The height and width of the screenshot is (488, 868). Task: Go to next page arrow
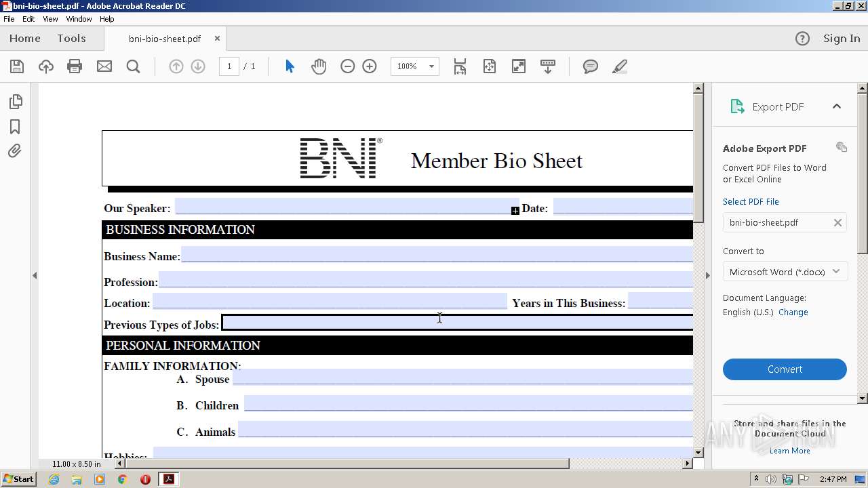[x=198, y=66]
